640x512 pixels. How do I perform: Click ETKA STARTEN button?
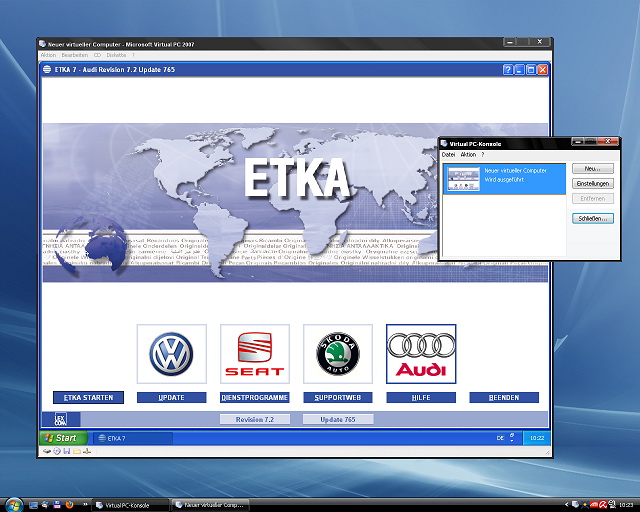tap(88, 397)
